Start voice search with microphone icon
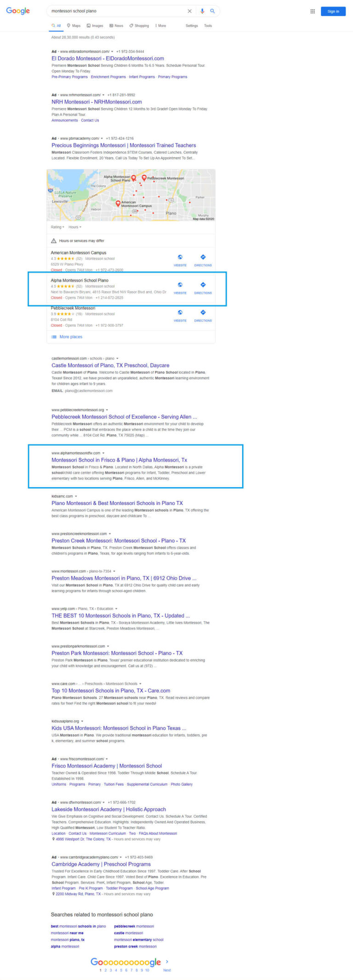This screenshot has width=353, height=980. tap(202, 11)
